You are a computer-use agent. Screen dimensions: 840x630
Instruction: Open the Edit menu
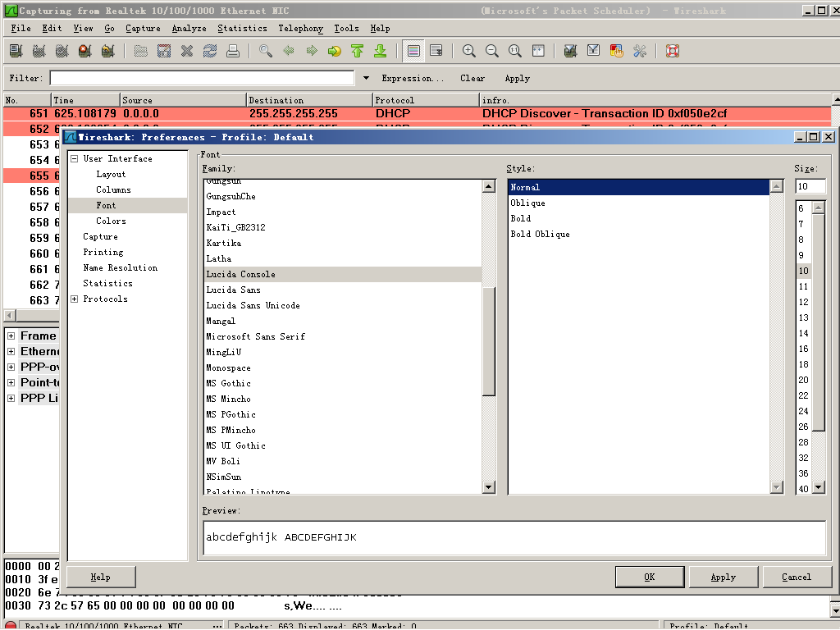[52, 29]
